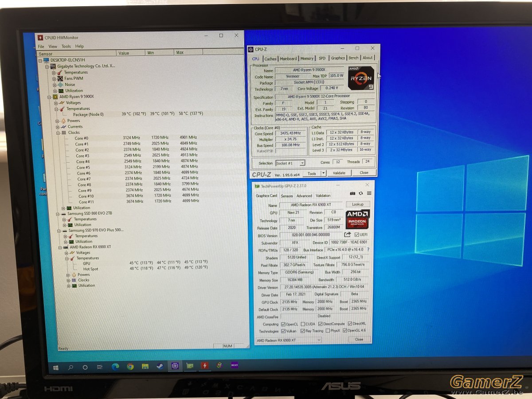
Task: Click the Lookup button in GPU-Z
Action: coord(358,204)
